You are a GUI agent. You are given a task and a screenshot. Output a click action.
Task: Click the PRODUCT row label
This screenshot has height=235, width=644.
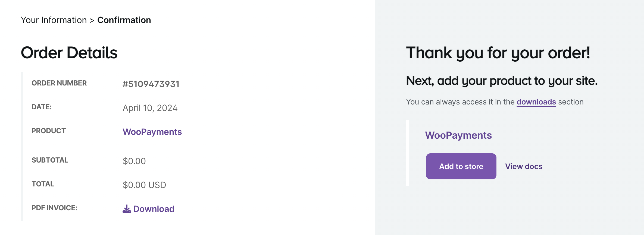tap(49, 131)
